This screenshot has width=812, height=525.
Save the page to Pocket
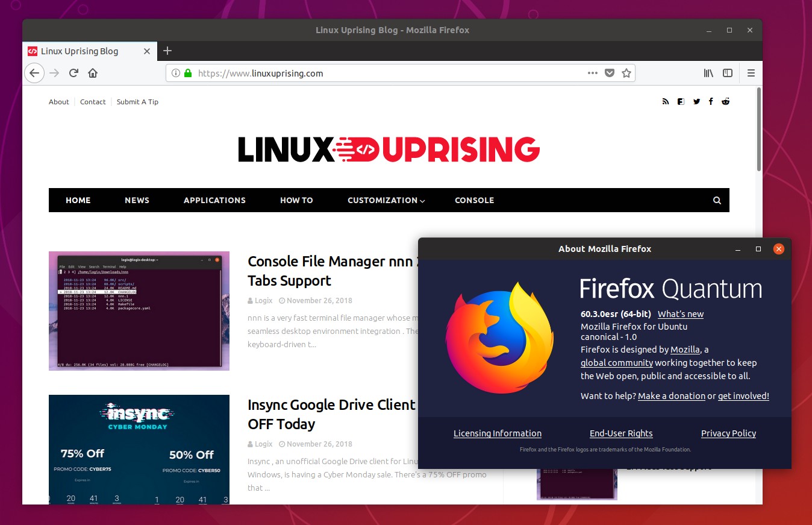pyautogui.click(x=609, y=72)
